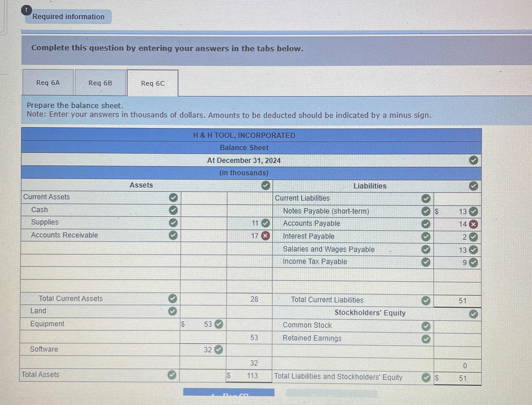Click the checkmark beside At December 31, 2024 header
This screenshot has width=532, height=405.
(x=474, y=160)
